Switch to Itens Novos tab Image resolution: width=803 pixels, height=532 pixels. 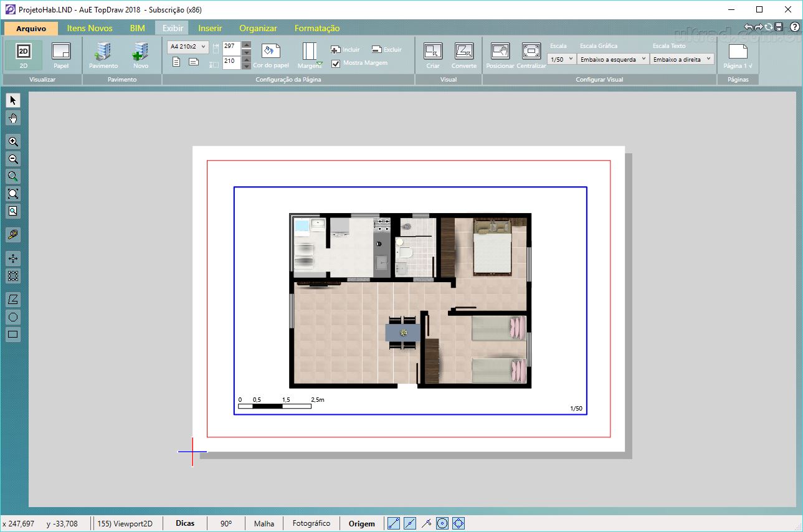point(90,29)
